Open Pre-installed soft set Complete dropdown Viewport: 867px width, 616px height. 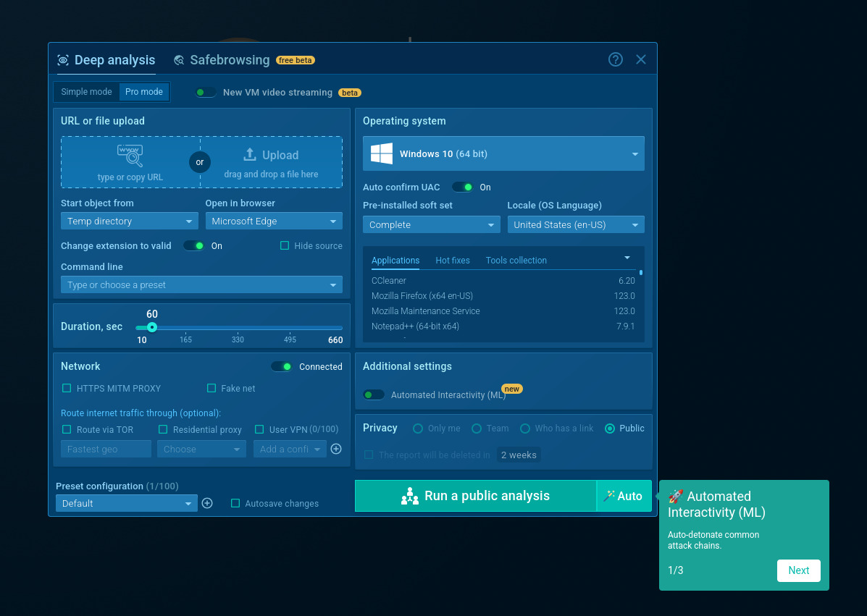pyautogui.click(x=431, y=225)
